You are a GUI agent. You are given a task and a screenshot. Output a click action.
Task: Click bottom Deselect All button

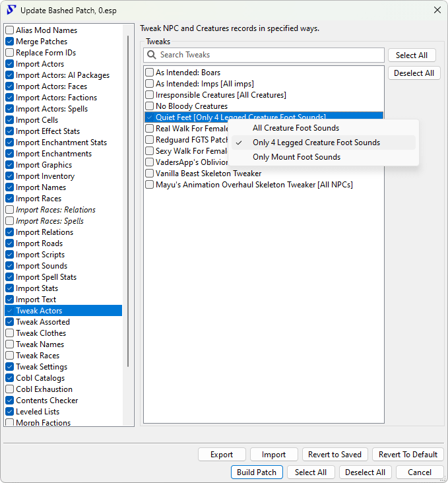[365, 472]
